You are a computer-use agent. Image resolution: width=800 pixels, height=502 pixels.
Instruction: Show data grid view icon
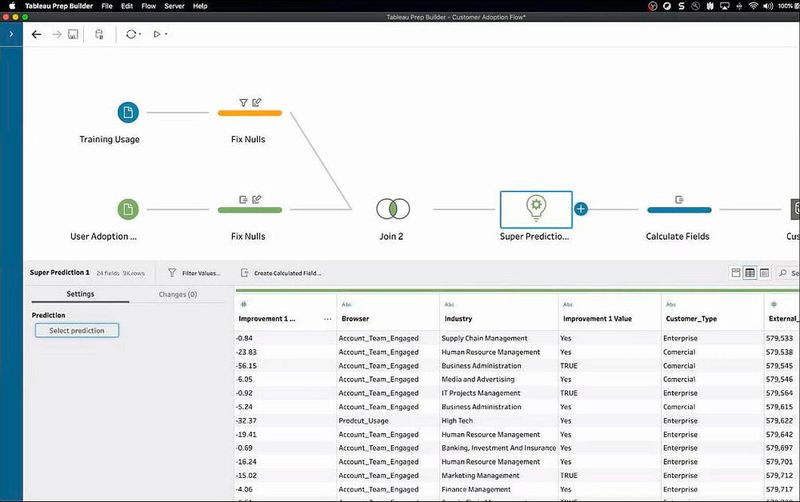pyautogui.click(x=749, y=273)
